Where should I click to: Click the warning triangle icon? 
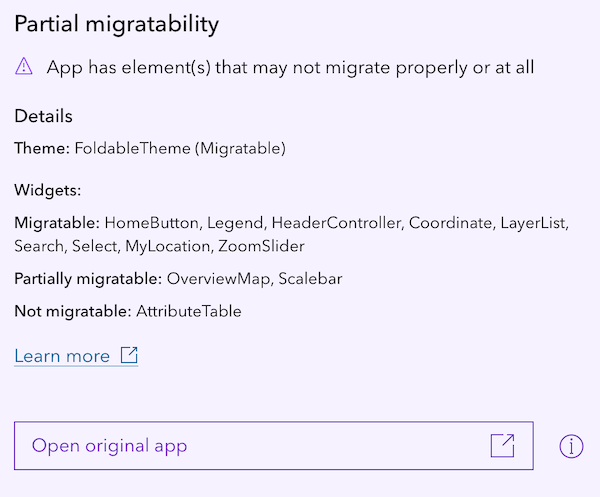pos(24,66)
